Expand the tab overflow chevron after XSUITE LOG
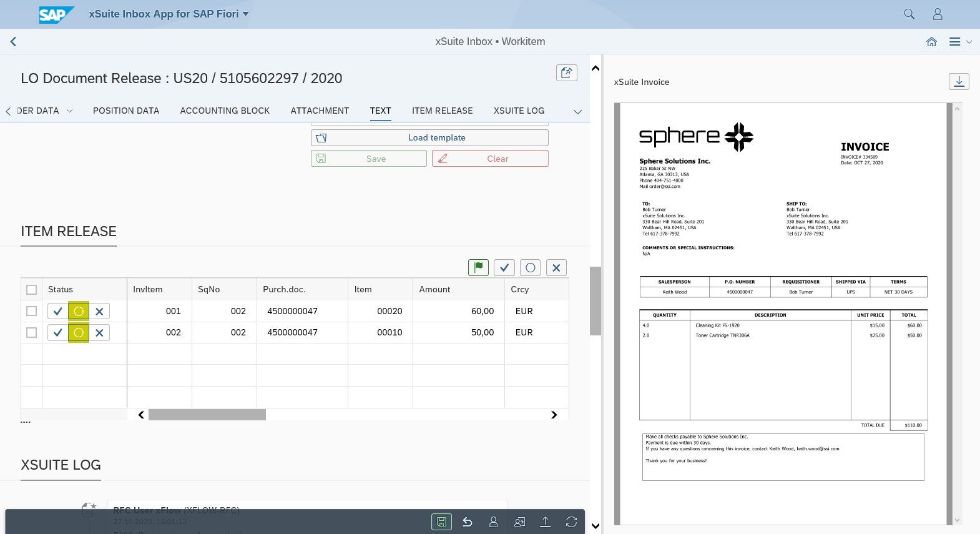The width and height of the screenshot is (980, 534). coord(577,112)
